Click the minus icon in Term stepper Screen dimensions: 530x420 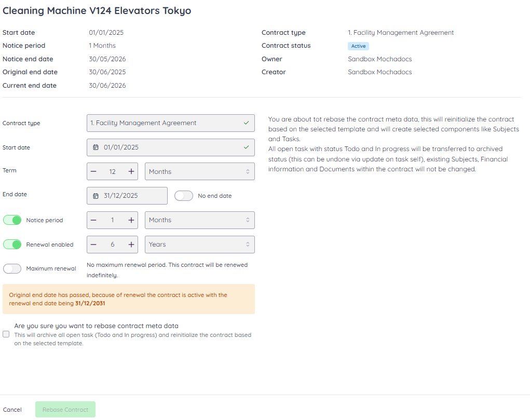coord(93,172)
